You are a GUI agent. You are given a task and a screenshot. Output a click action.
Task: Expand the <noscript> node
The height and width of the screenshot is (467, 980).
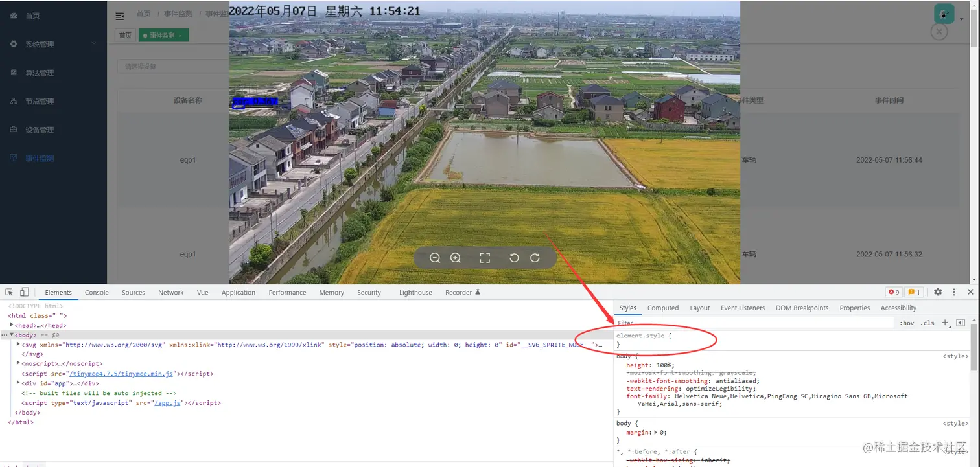click(x=19, y=364)
